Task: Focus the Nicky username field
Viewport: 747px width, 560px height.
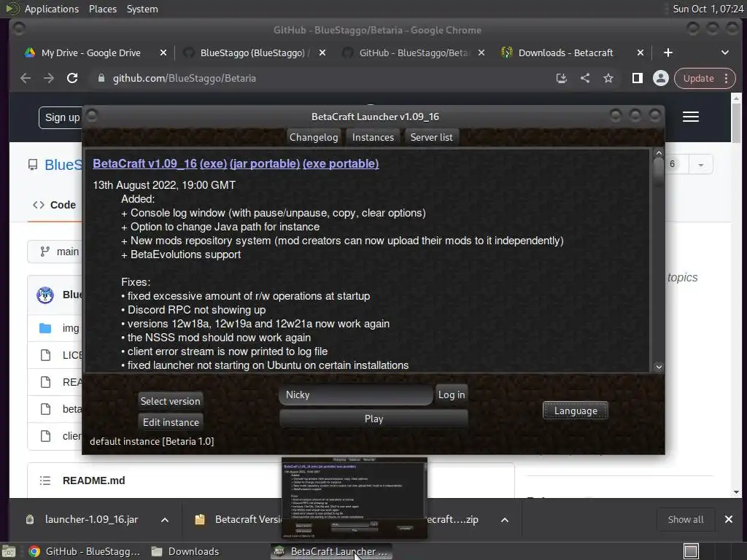Action: coord(356,394)
